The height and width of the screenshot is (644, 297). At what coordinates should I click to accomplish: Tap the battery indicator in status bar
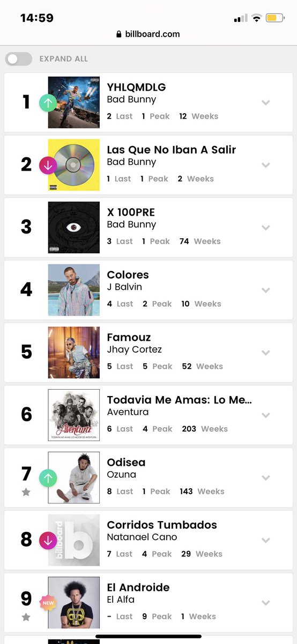[275, 18]
